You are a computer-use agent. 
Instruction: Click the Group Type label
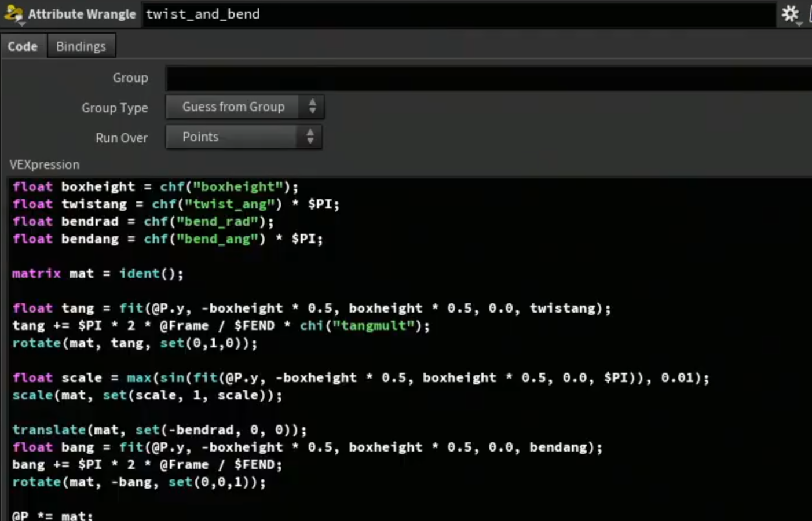click(115, 108)
